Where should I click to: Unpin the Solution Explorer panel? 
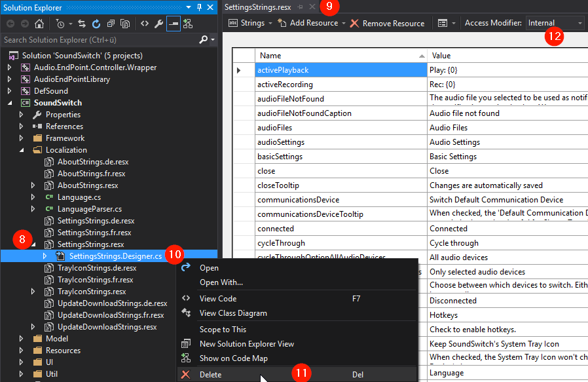pos(200,7)
